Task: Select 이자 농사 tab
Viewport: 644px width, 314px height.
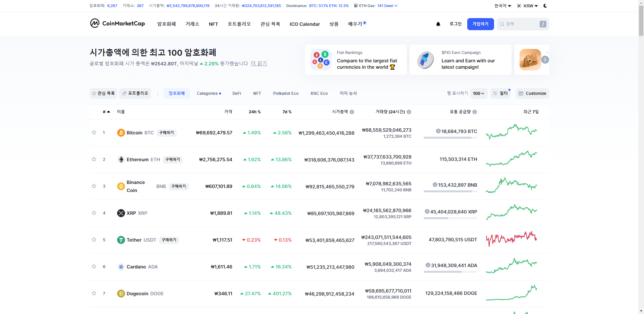Action: 348,93
